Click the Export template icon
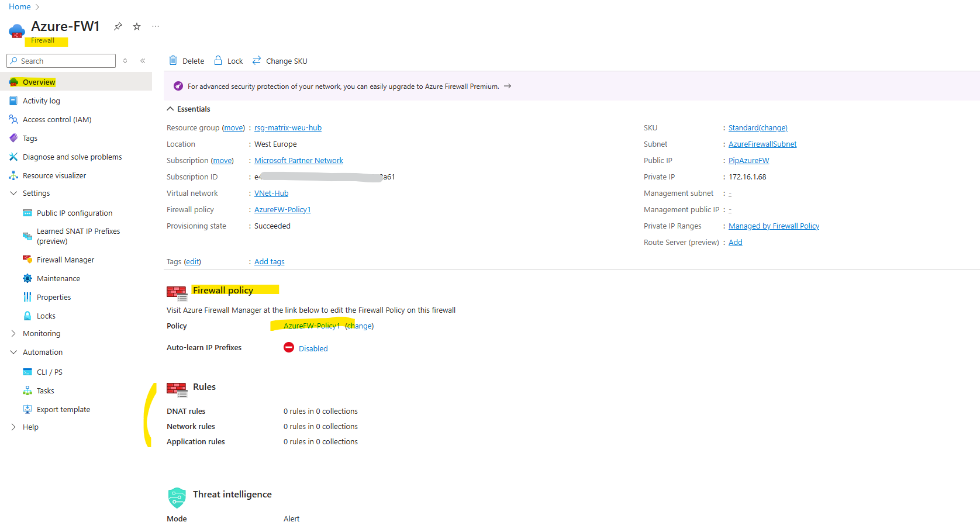The width and height of the screenshot is (980, 522). (27, 409)
